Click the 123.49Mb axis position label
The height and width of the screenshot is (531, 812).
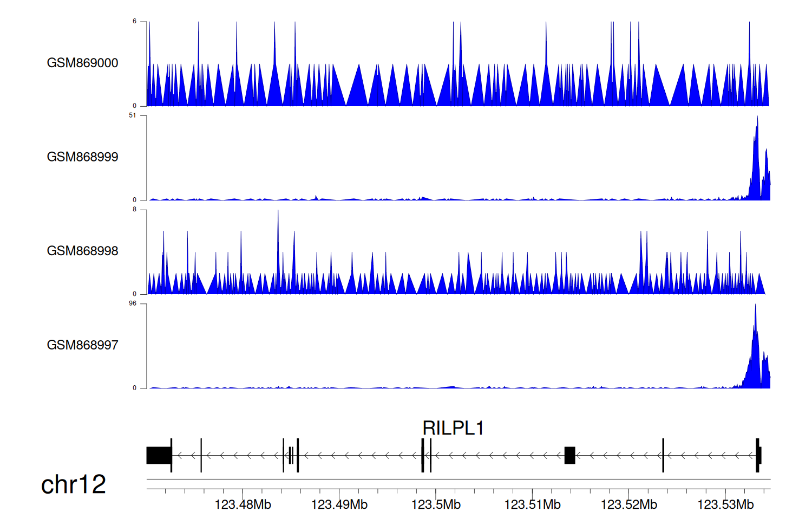click(339, 505)
